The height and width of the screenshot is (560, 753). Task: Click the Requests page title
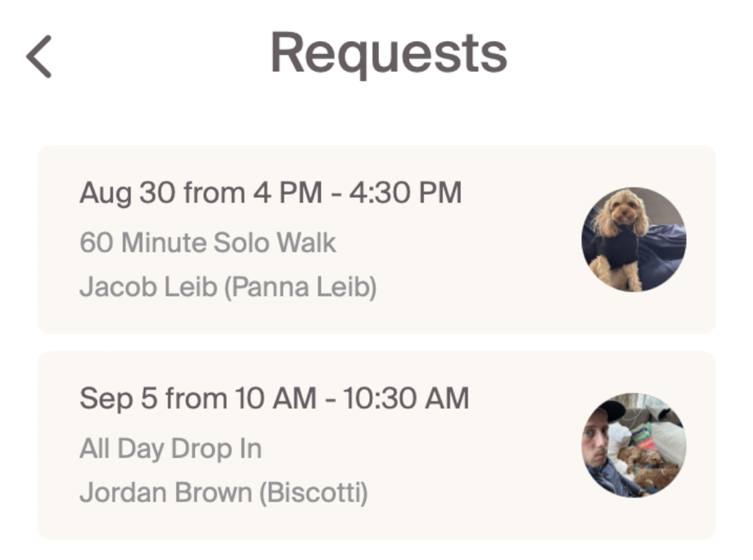tap(389, 52)
